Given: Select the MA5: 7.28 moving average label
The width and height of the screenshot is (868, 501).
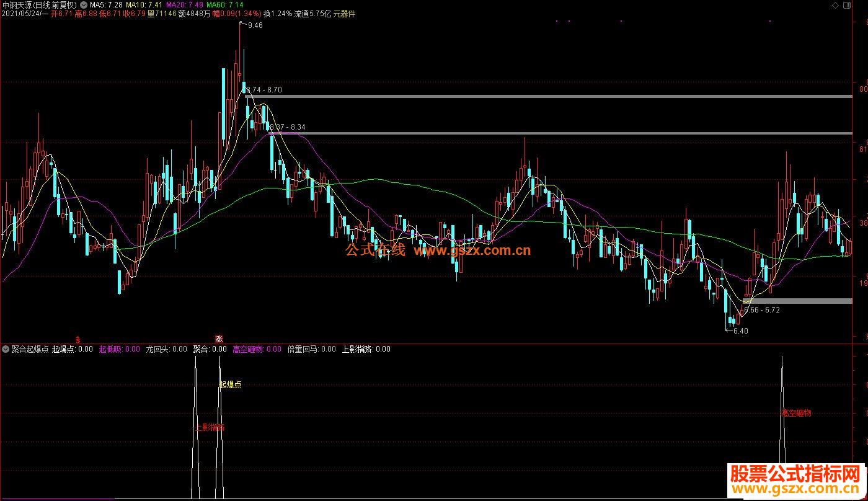Looking at the screenshot, I should coord(106,4).
